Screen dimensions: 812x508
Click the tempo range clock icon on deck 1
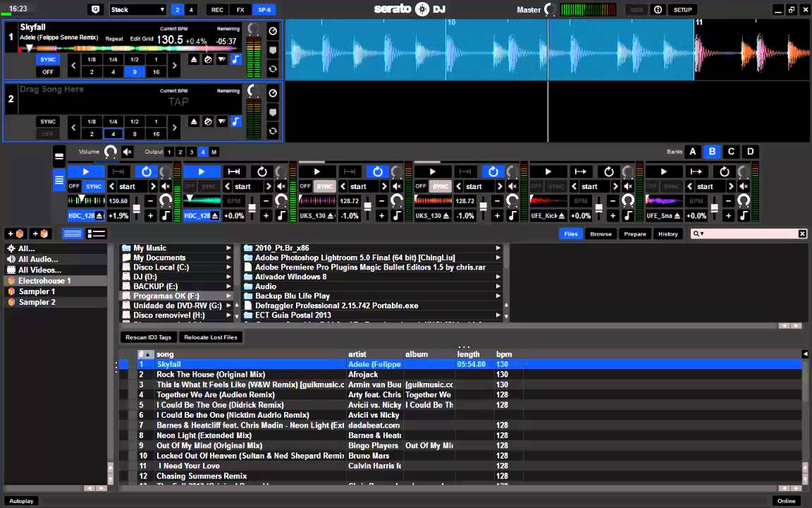(x=273, y=31)
